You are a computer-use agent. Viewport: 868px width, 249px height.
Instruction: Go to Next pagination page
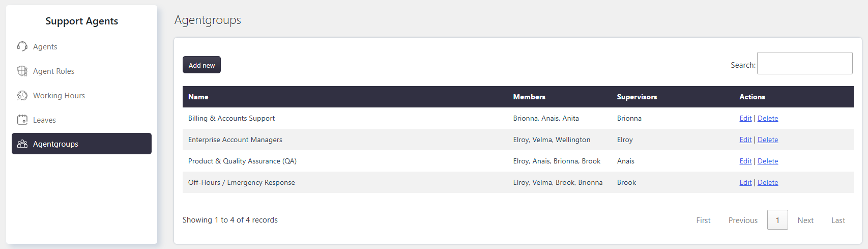pos(805,220)
